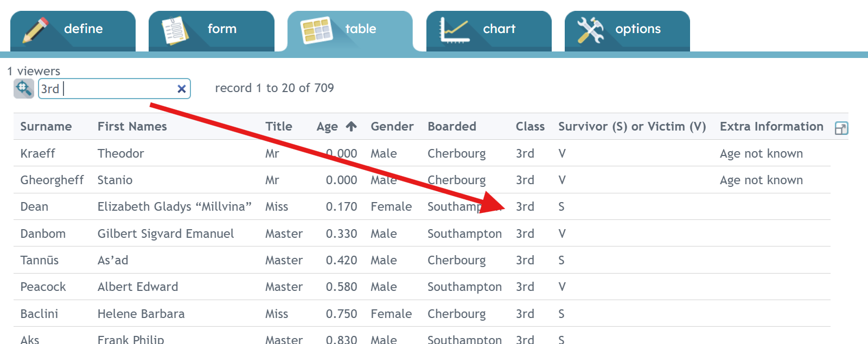Click the grid icon on table tab

[316, 30]
